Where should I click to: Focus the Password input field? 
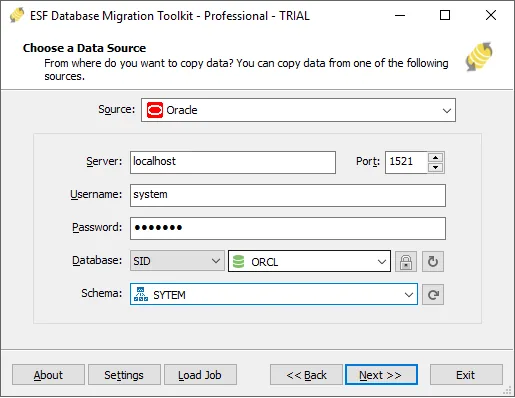(288, 228)
